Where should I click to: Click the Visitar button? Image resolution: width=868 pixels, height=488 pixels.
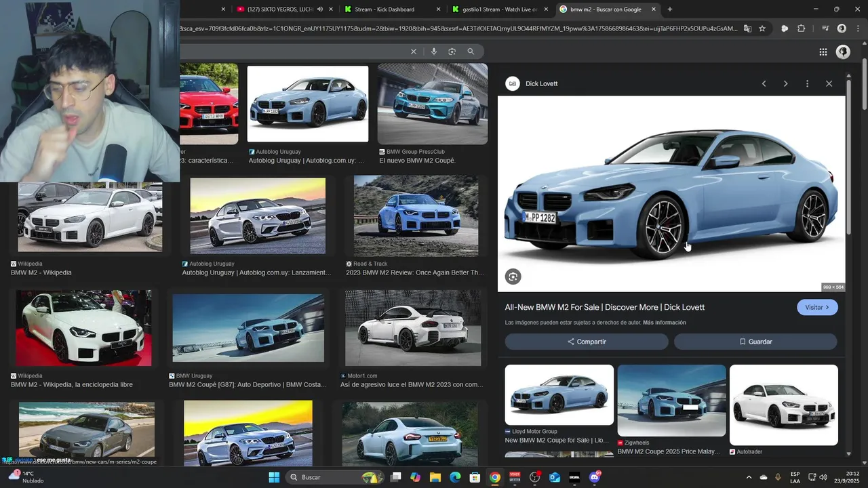pos(817,307)
